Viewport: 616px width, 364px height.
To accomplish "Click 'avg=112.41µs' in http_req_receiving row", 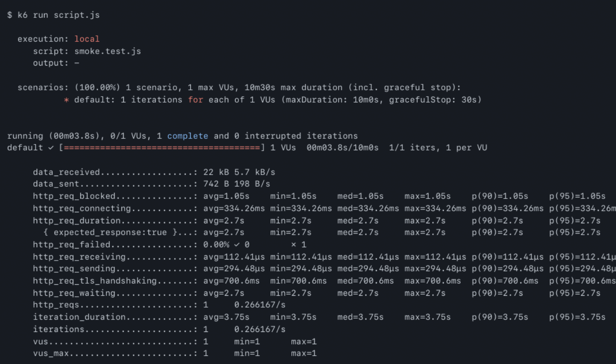I will 234,257.
